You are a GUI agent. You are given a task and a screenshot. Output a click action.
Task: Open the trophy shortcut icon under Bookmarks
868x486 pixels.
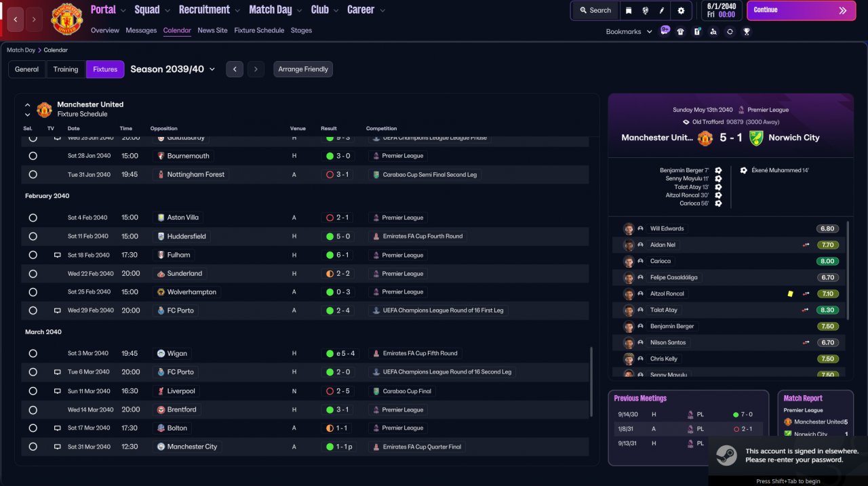pyautogui.click(x=747, y=31)
